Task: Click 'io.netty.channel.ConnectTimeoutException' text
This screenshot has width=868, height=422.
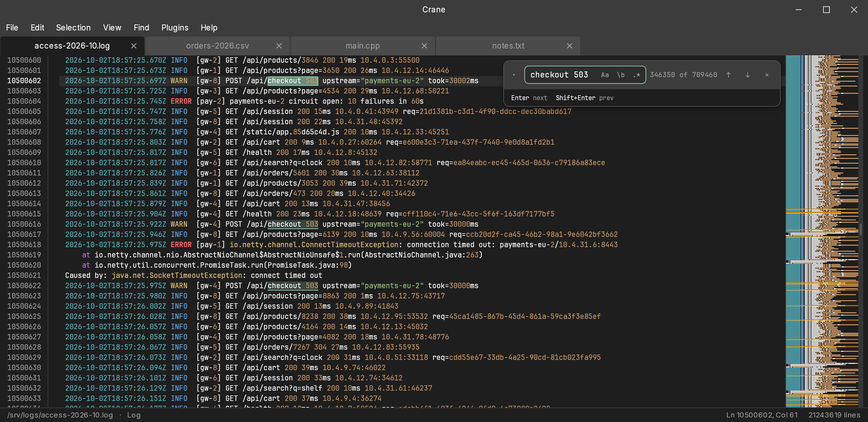Action: pyautogui.click(x=314, y=245)
